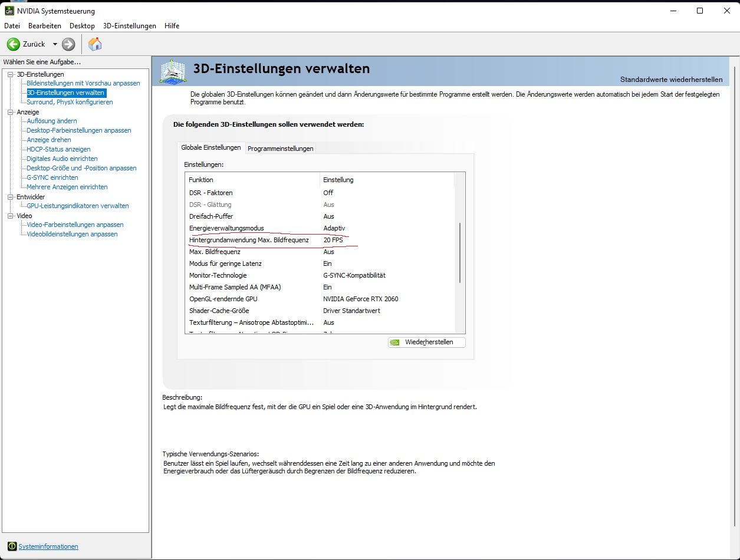Select the Max. Bildfrequenz row
Screen dimensions: 740x560
[x=320, y=252]
